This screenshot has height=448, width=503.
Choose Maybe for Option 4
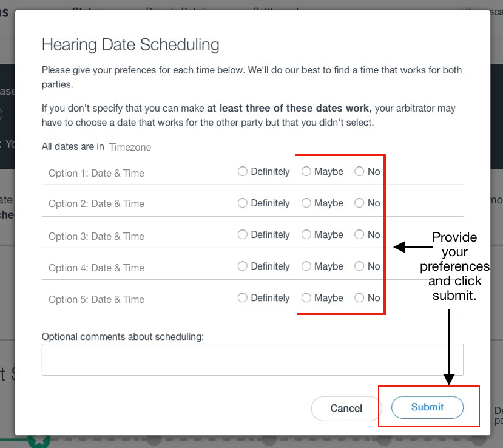tap(306, 266)
